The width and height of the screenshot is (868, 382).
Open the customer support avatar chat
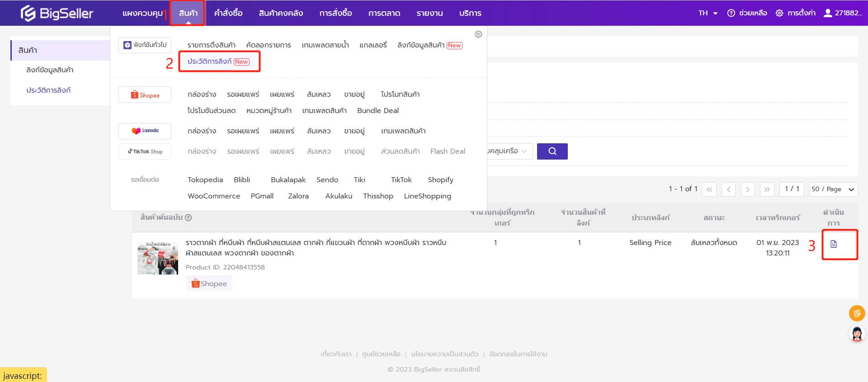857,334
